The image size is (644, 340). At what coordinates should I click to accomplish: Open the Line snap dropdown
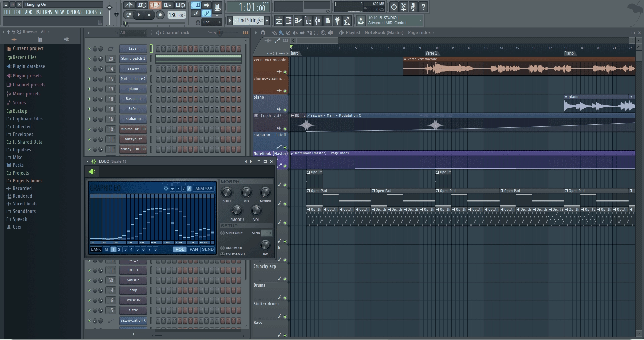[212, 22]
